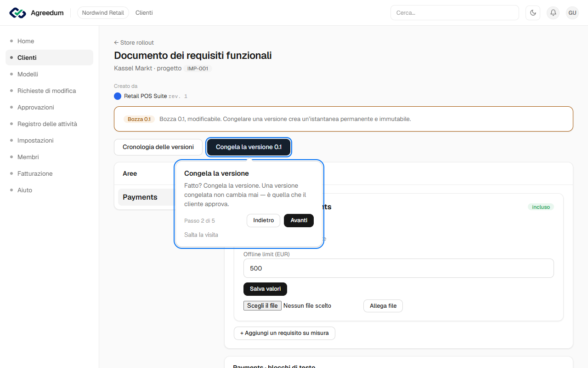Go to Home in sidebar
588x368 pixels.
[49, 41]
